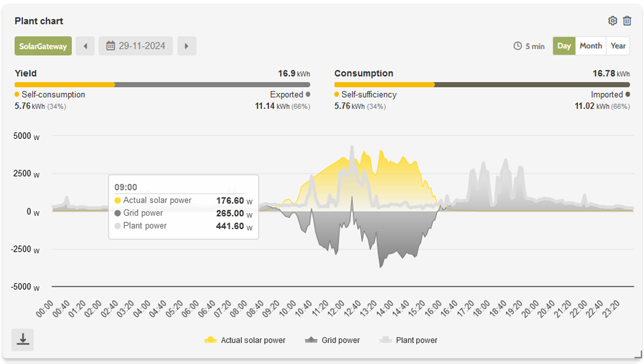644x364 pixels.
Task: Delete the Plant chart with trash icon
Action: point(627,21)
